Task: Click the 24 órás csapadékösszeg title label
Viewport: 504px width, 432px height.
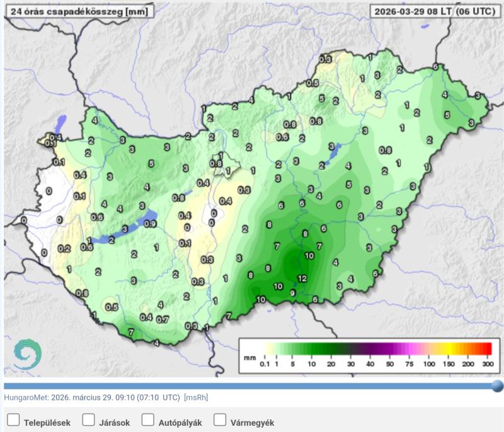Action: click(76, 11)
